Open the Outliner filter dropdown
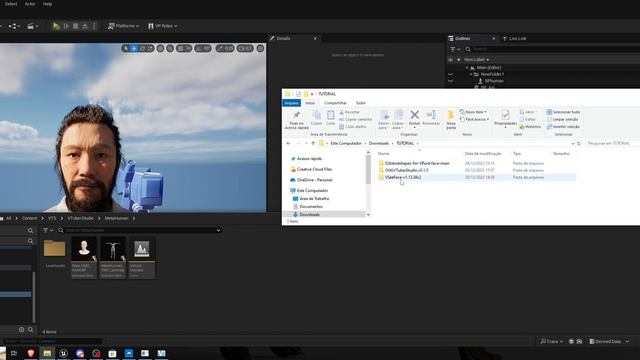The image size is (640, 360). 455,49
